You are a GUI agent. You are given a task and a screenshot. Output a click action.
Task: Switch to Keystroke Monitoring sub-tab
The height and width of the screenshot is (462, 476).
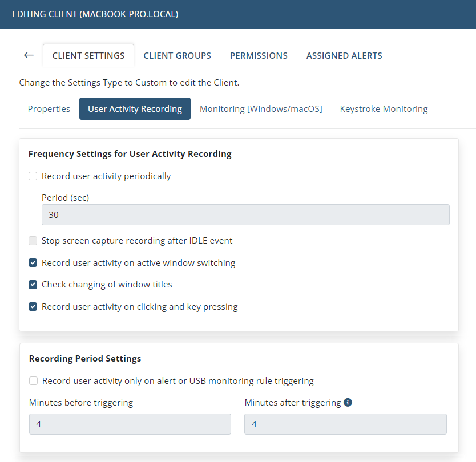[384, 108]
